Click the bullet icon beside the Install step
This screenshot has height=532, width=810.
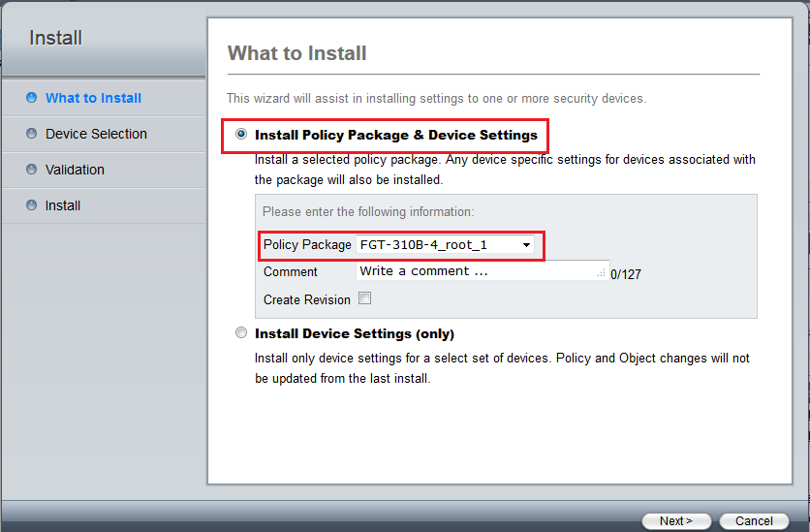tap(32, 205)
